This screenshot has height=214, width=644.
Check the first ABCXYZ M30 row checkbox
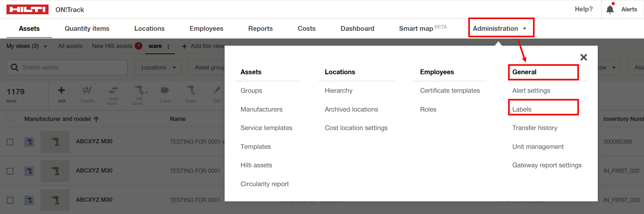click(10, 142)
